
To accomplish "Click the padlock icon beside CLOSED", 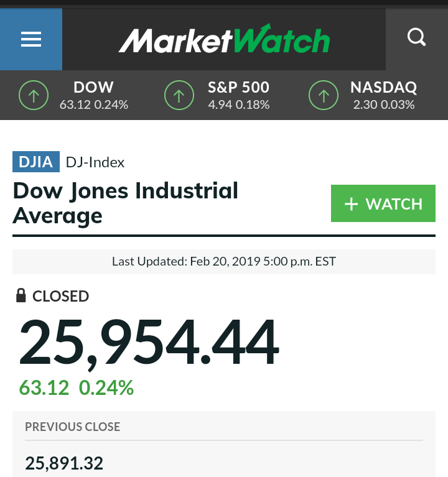I will click(x=21, y=295).
